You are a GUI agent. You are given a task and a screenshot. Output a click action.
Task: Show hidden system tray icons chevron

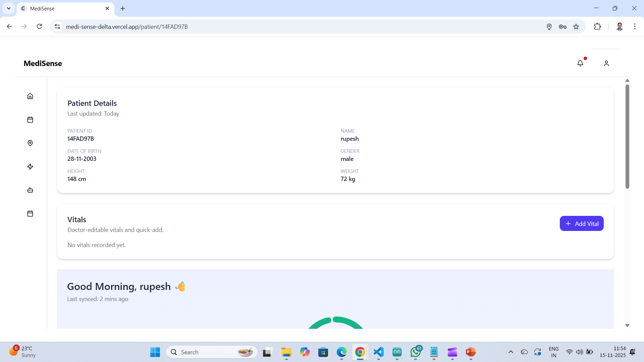[511, 352]
